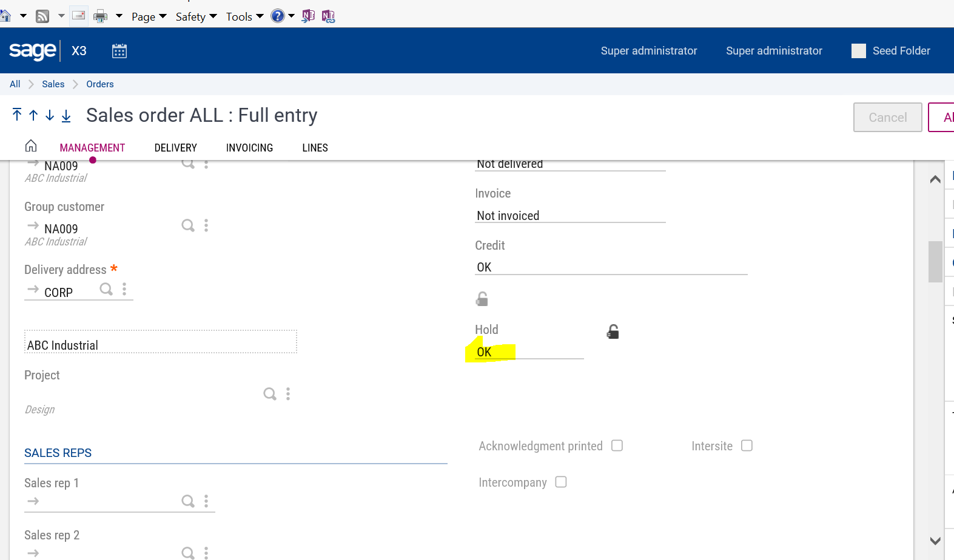Image resolution: width=954 pixels, height=560 pixels.
Task: Click the search magnifier for Delivery address
Action: click(106, 289)
